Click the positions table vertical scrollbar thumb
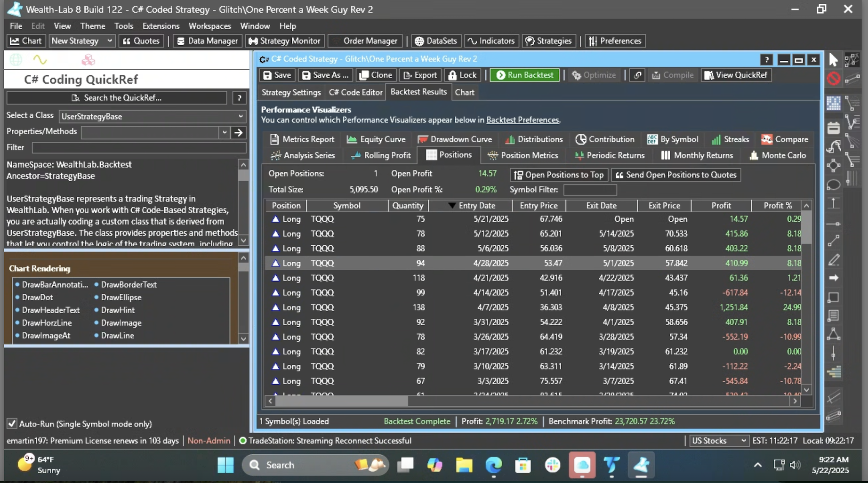The image size is (868, 483). [x=806, y=227]
